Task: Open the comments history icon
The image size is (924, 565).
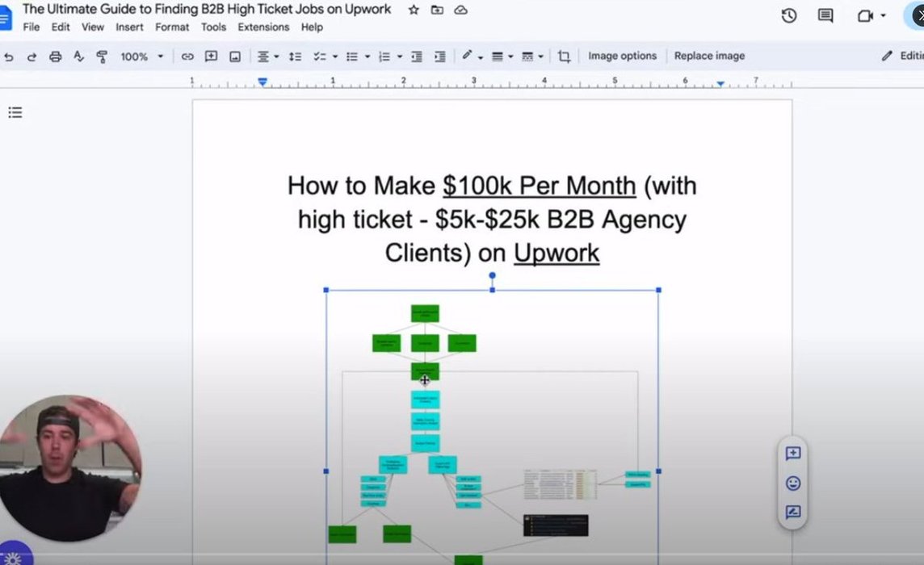Action: tap(825, 15)
